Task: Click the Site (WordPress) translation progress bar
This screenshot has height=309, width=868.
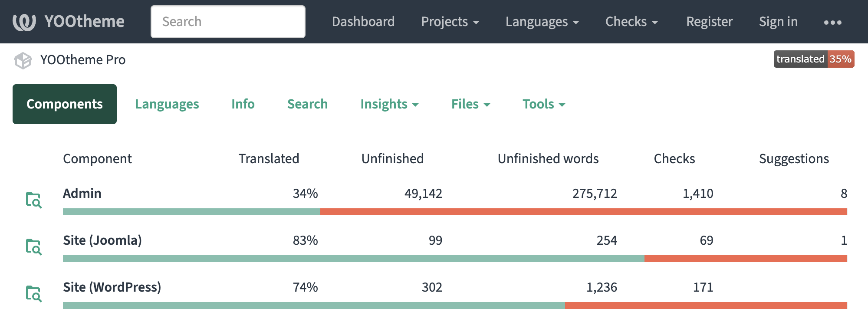Action: [x=455, y=306]
